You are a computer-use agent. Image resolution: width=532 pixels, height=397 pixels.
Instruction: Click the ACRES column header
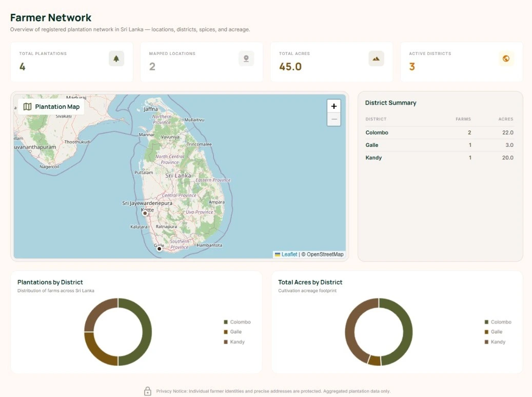tap(505, 119)
